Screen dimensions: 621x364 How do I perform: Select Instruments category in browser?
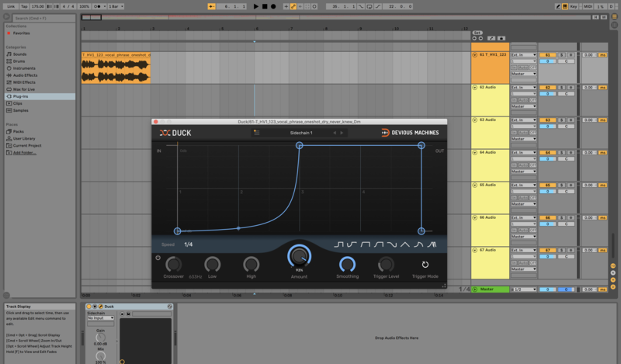click(x=24, y=68)
